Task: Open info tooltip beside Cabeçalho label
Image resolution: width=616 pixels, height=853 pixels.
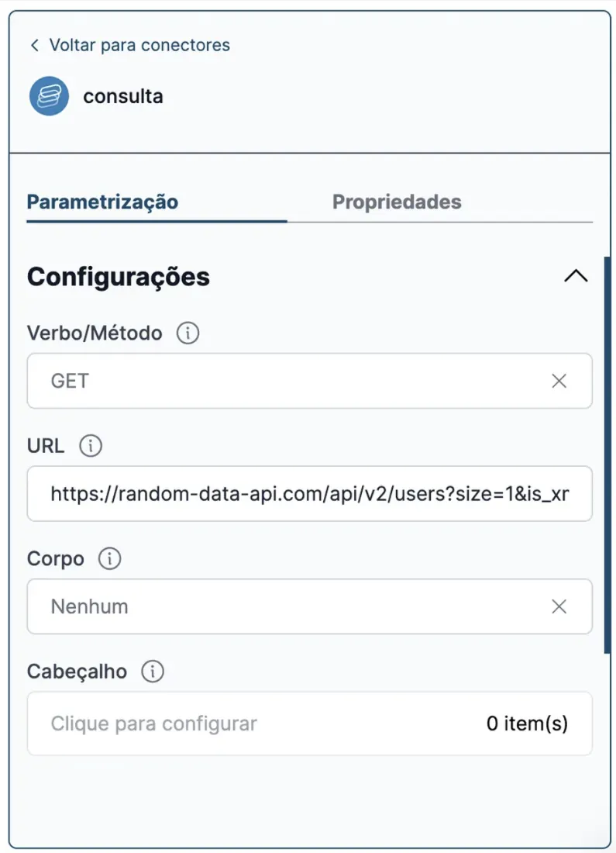Action: (x=153, y=671)
